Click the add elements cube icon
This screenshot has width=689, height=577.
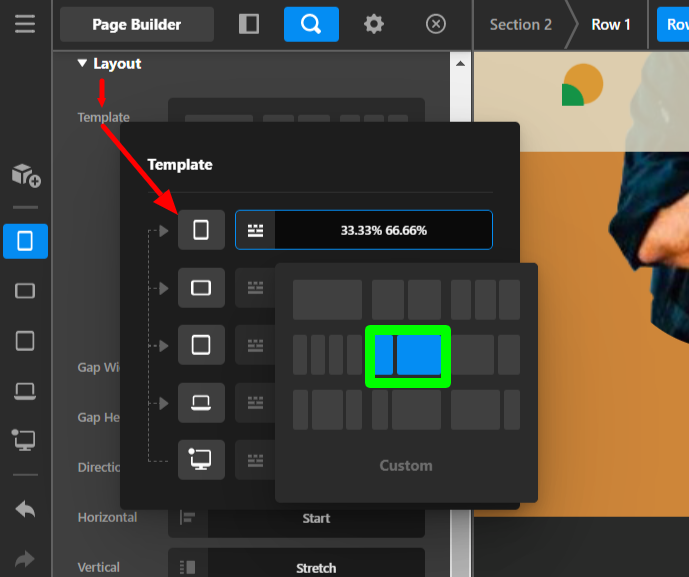(25, 175)
